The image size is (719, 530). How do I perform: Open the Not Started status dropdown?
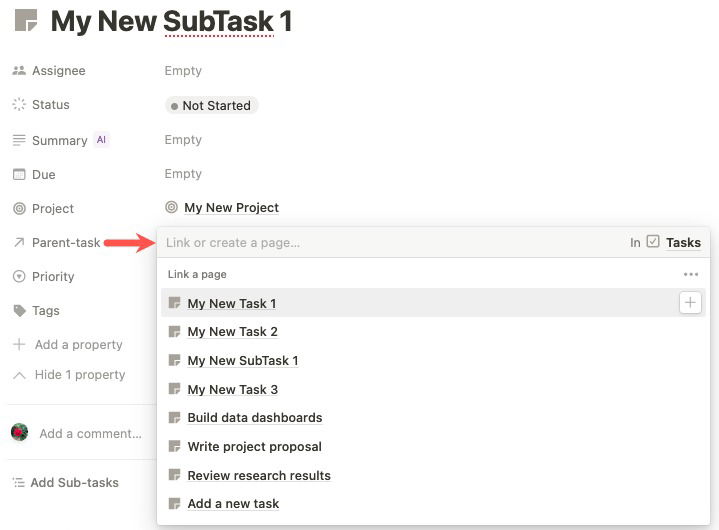click(x=211, y=105)
